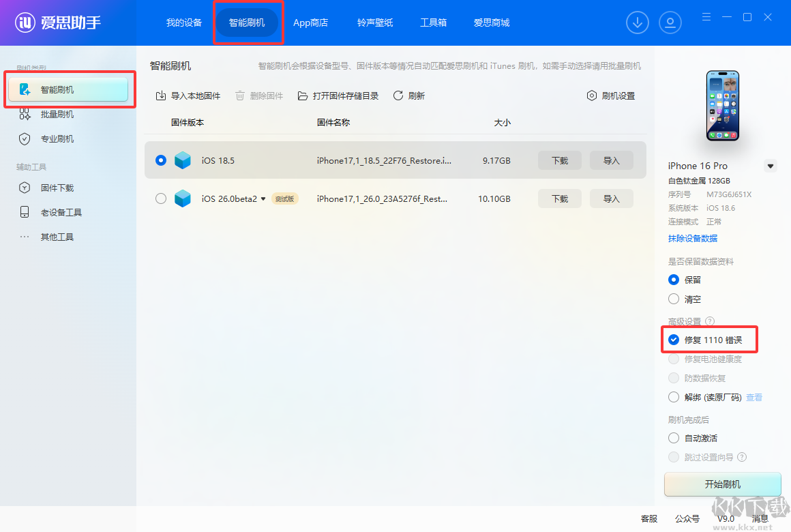The width and height of the screenshot is (791, 532).
Task: Switch to the App商店 tab
Action: click(311, 23)
